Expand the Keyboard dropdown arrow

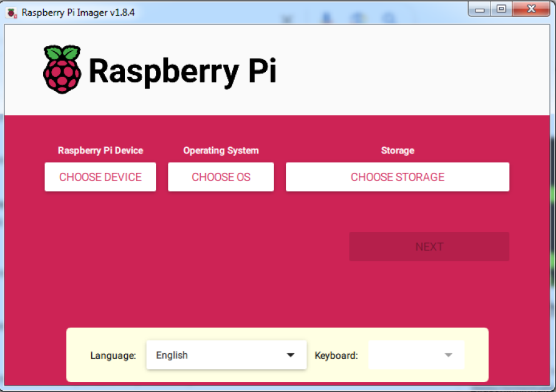[448, 355]
